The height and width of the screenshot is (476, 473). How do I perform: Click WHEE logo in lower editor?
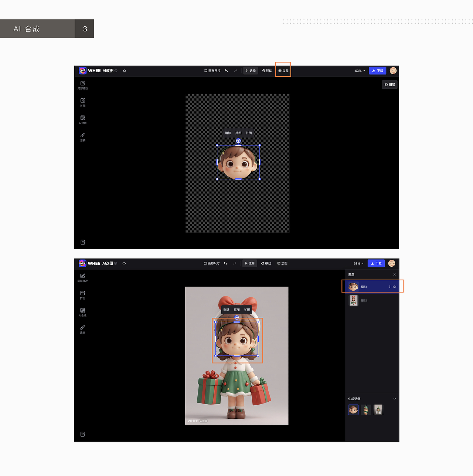(82, 263)
